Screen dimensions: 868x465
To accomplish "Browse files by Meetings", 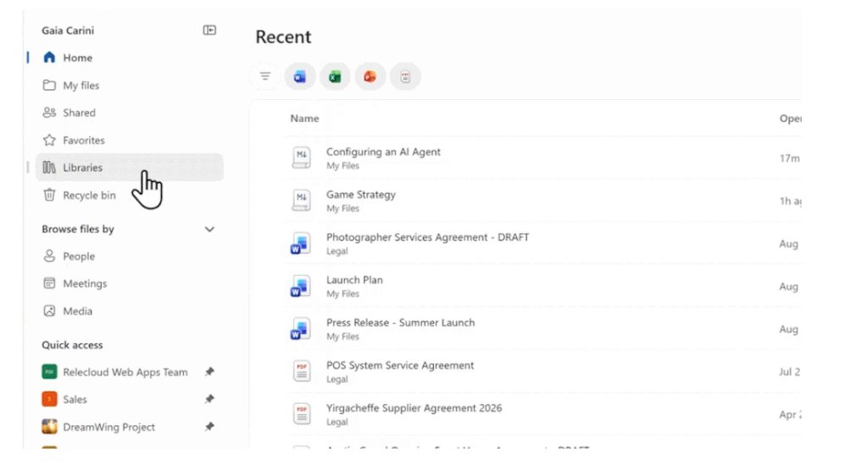I will point(130,284).
